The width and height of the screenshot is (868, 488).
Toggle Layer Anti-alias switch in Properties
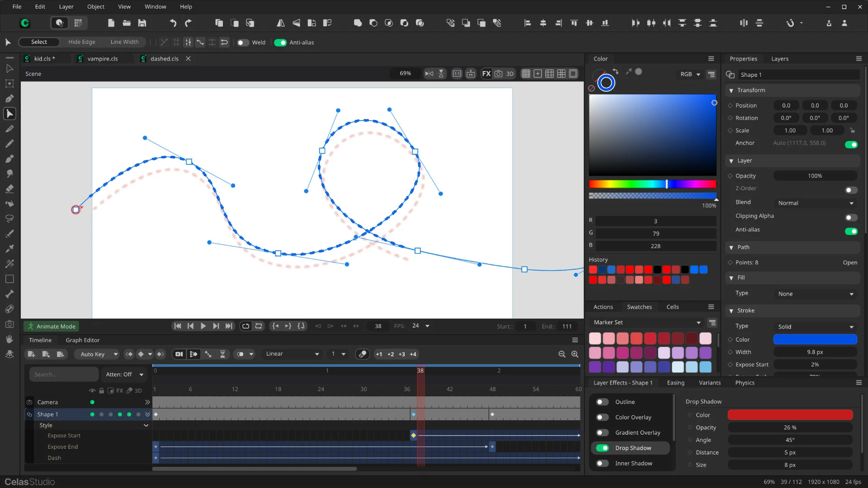851,231
